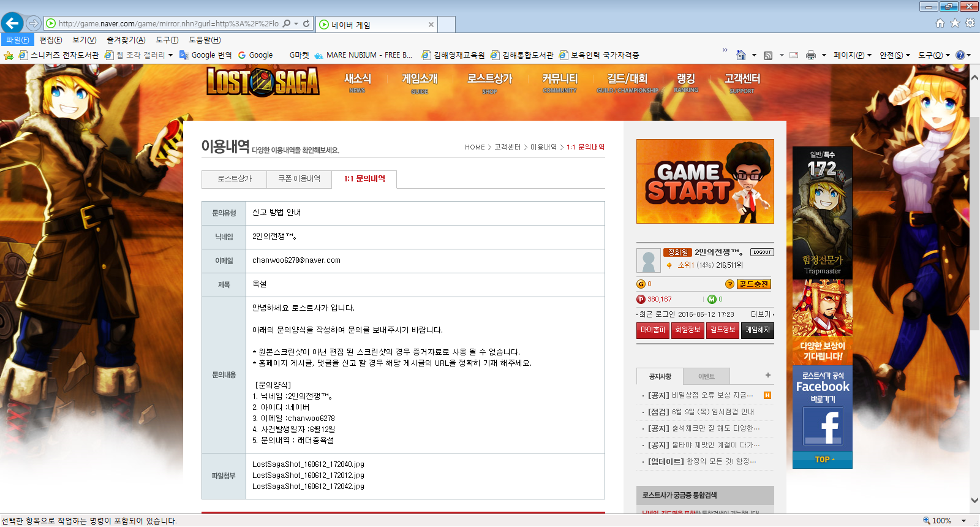Click the 게임해지 button
980x527 pixels.
click(758, 330)
